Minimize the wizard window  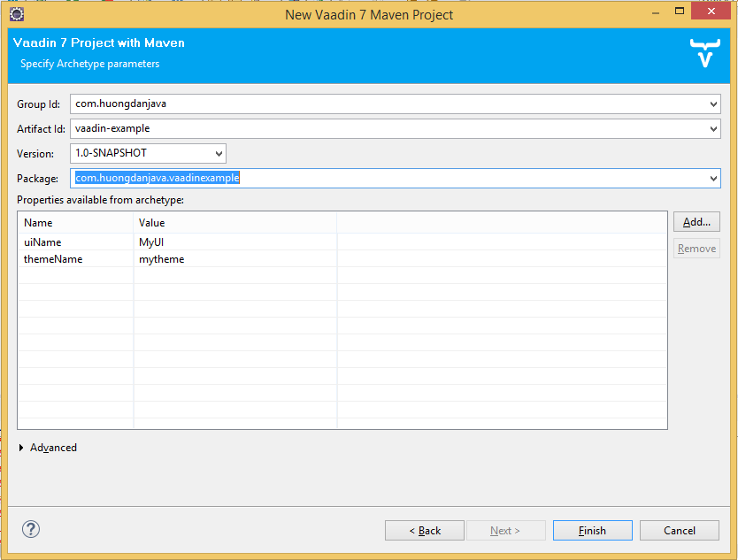[656, 12]
